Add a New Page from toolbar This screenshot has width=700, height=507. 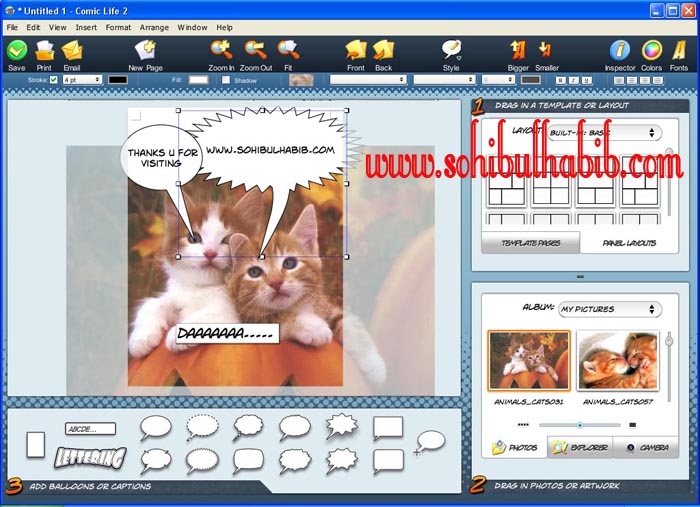tap(146, 50)
